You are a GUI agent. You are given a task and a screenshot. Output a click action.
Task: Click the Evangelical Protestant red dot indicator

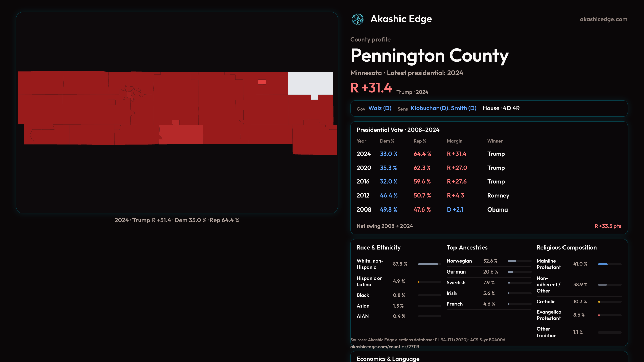click(x=599, y=315)
